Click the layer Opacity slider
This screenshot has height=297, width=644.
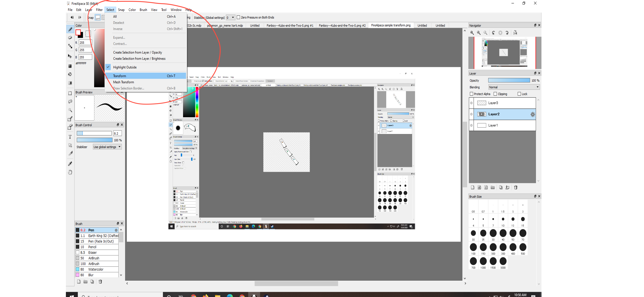509,80
